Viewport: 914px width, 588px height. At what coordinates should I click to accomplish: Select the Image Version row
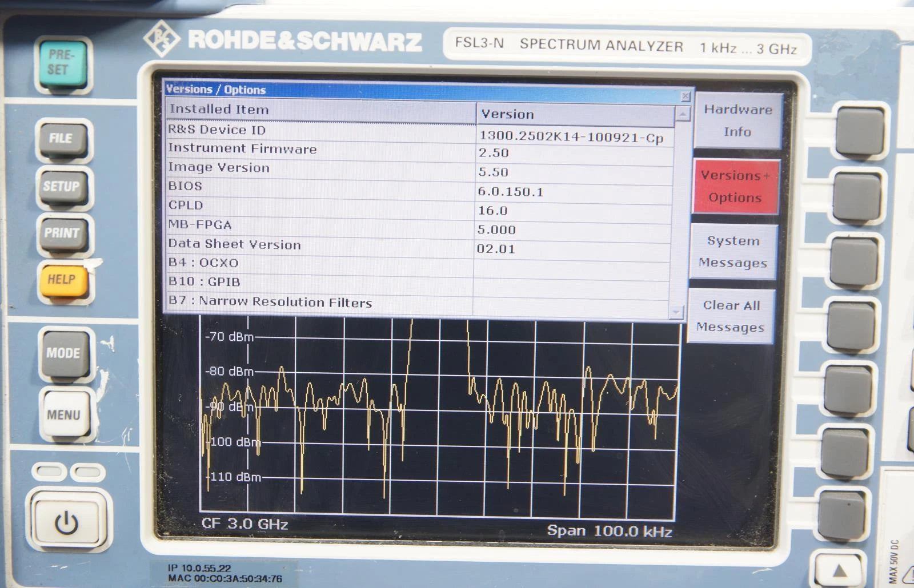coord(419,170)
